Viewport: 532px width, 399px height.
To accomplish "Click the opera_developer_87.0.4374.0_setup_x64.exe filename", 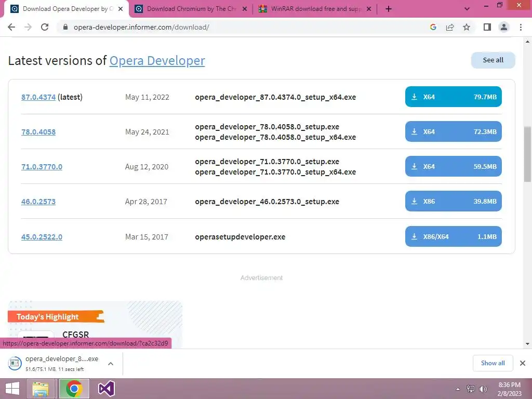I will point(275,97).
